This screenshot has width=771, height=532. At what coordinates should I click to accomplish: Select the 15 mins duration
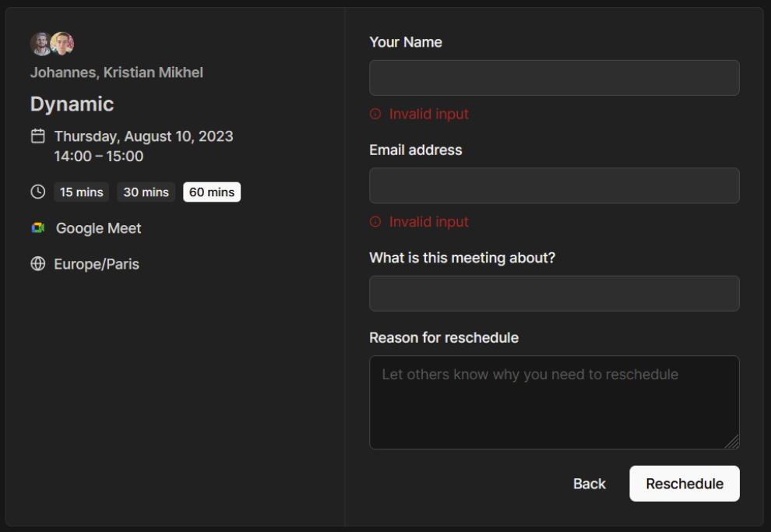82,192
